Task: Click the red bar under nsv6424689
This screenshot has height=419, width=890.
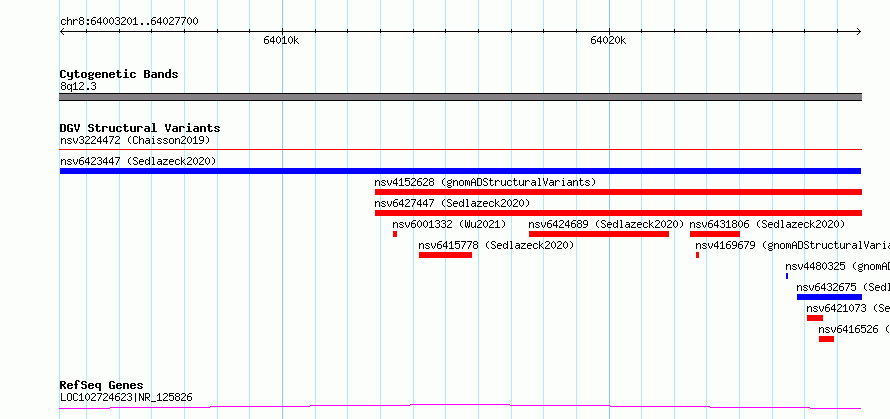Action: pyautogui.click(x=599, y=234)
